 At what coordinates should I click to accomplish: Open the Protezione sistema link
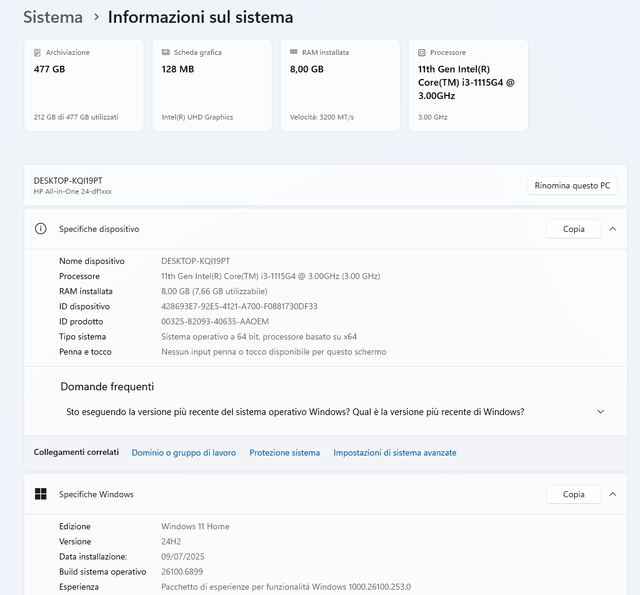pos(285,453)
